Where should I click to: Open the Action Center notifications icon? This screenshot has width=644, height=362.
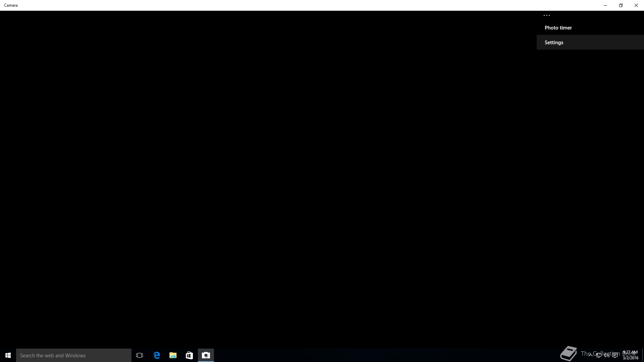615,355
